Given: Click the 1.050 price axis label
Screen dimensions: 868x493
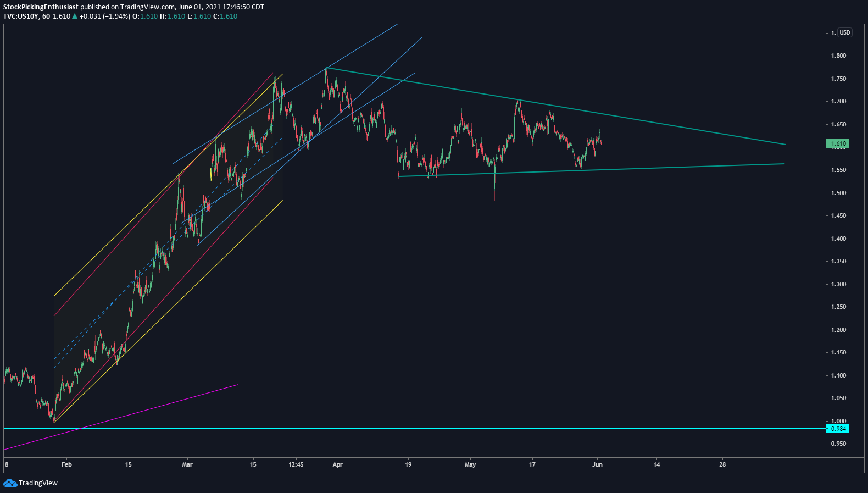Looking at the screenshot, I should click(x=838, y=398).
